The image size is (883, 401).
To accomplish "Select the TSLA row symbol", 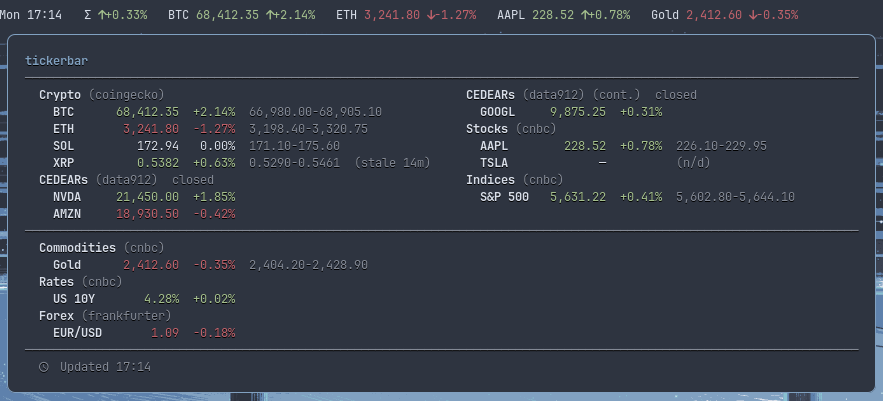I will pyautogui.click(x=494, y=163).
